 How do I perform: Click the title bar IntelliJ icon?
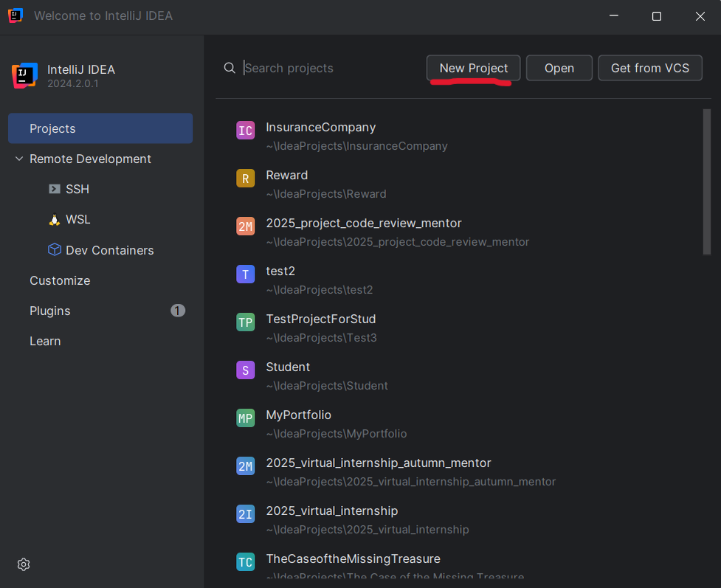click(15, 15)
